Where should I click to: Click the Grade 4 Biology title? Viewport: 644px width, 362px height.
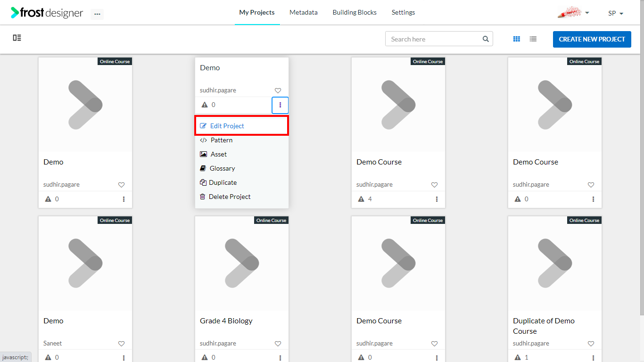coord(226,321)
